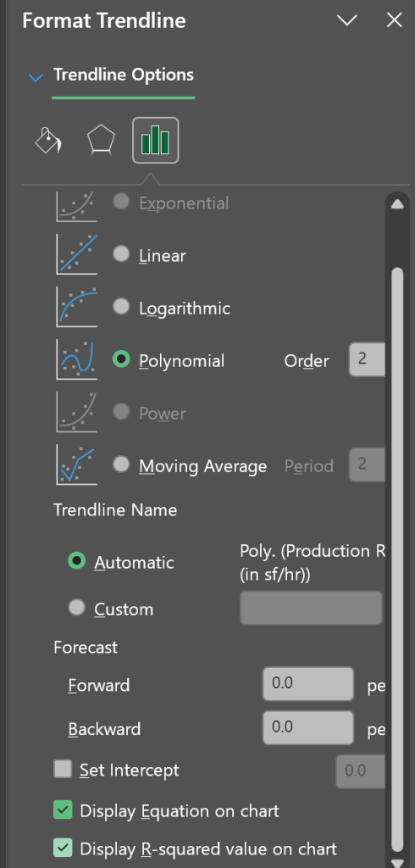415x868 pixels.
Task: Collapse the Trendline Options section chevron
Action: (x=36, y=77)
